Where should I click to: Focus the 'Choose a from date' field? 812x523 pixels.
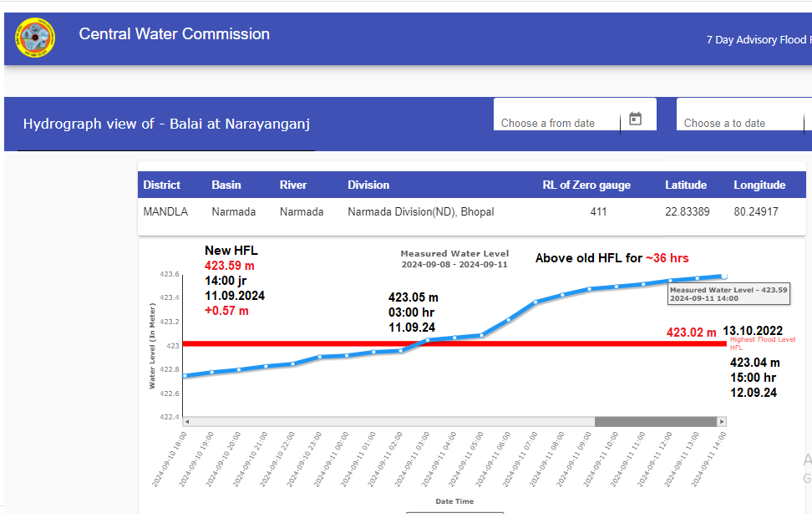(556, 123)
